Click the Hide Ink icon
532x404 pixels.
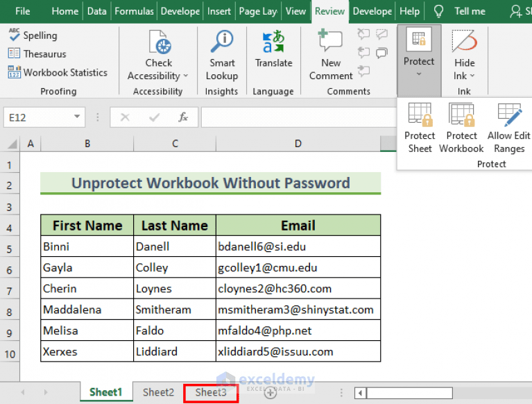pyautogui.click(x=464, y=42)
